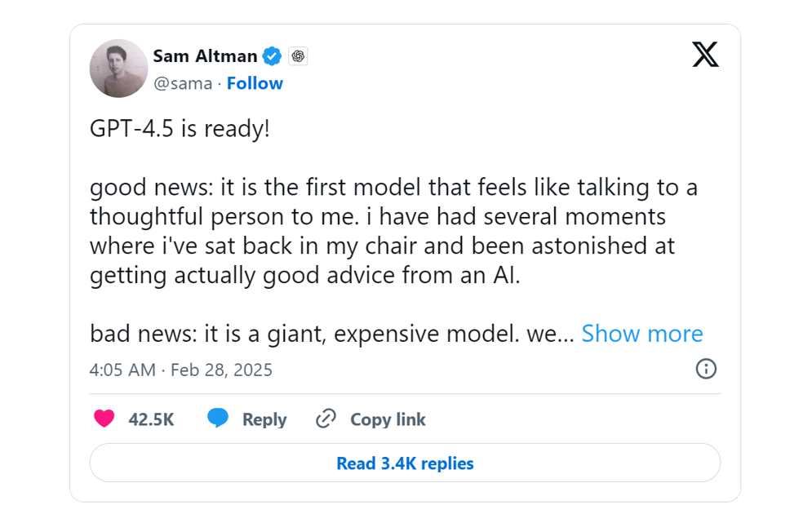
Task: Follow the @sama account
Action: tap(255, 83)
